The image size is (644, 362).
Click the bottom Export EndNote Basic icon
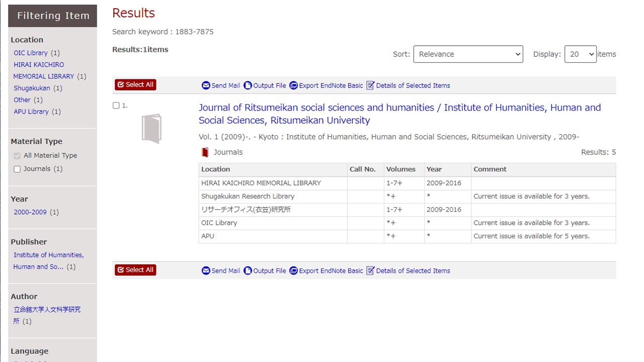(293, 270)
